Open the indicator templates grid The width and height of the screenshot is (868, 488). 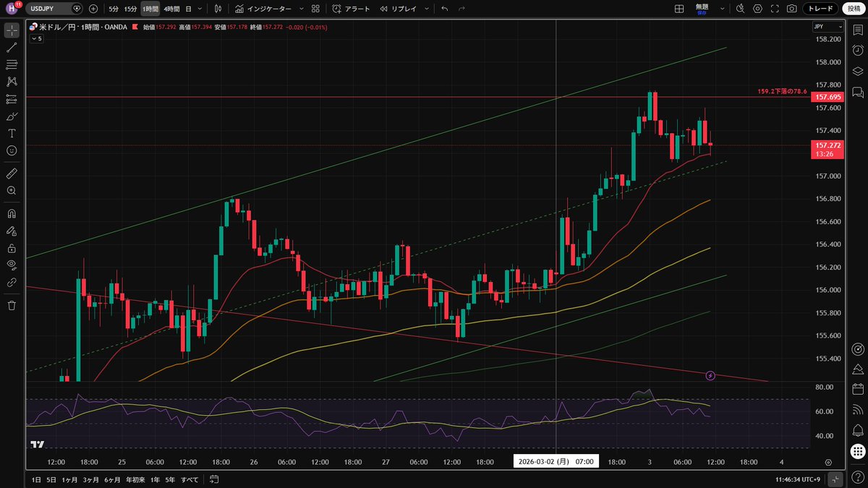[x=315, y=9]
